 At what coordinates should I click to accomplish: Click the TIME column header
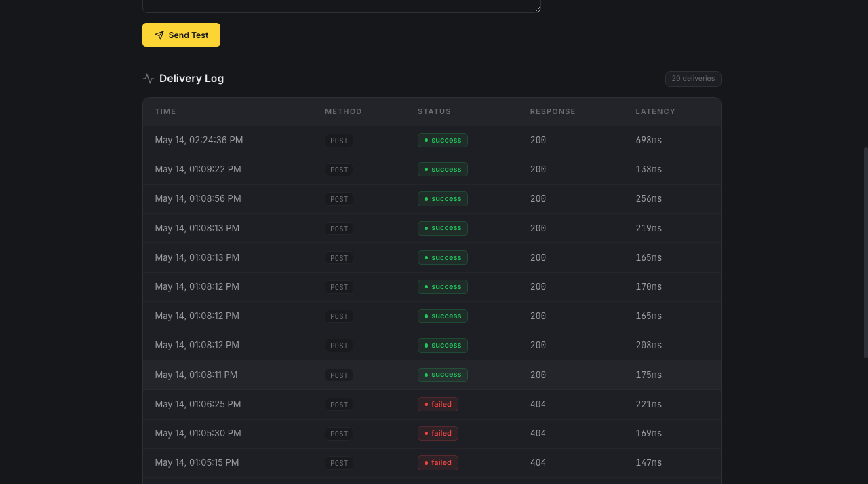(x=165, y=111)
